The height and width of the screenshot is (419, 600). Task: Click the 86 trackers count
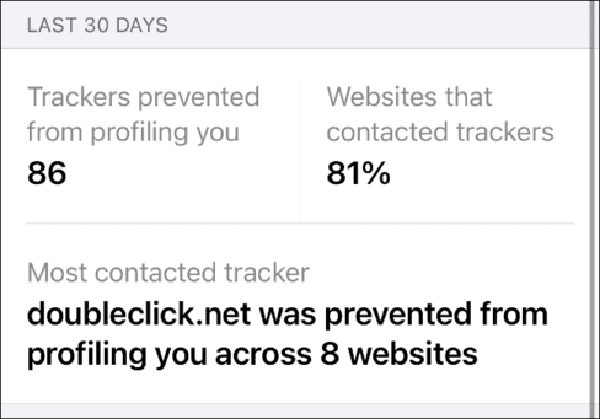[x=47, y=174]
